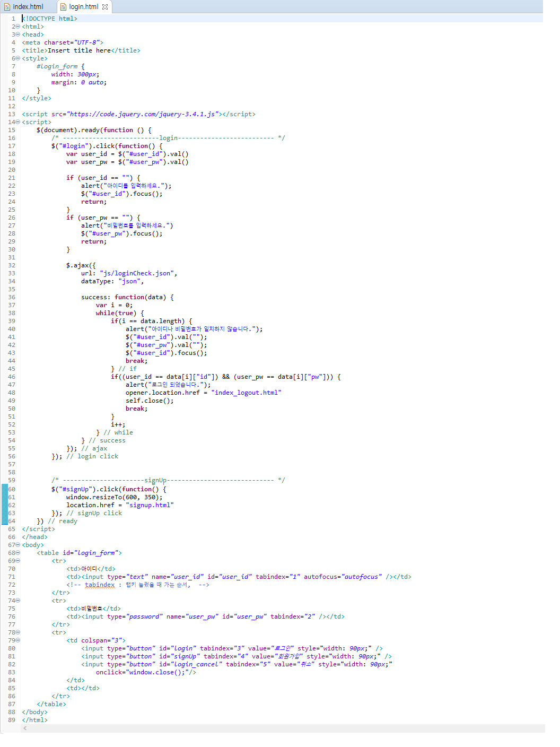560x747 pixels.
Task: Close the login.html tab with its X icon
Action: pos(105,7)
